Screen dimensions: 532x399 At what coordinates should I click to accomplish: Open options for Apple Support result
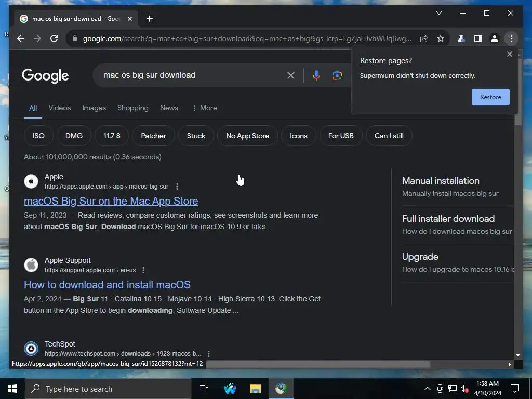click(x=143, y=270)
